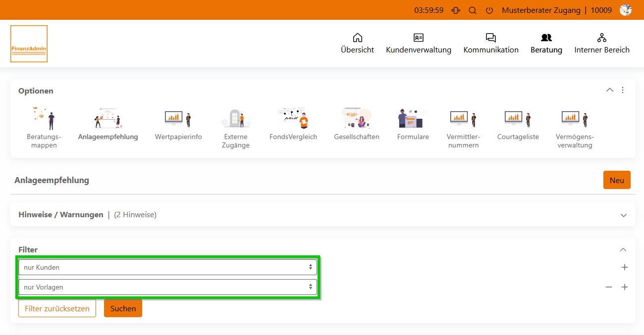Click the logout power icon
This screenshot has height=335, width=644.
489,10
